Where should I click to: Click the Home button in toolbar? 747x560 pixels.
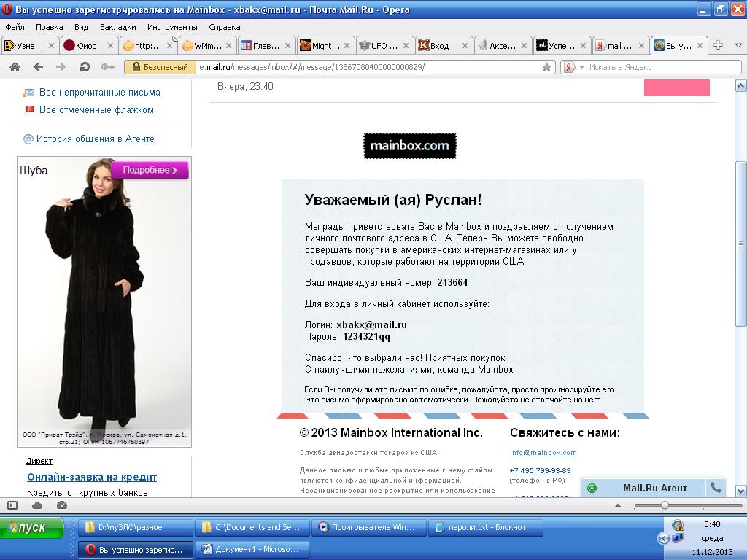[15, 67]
